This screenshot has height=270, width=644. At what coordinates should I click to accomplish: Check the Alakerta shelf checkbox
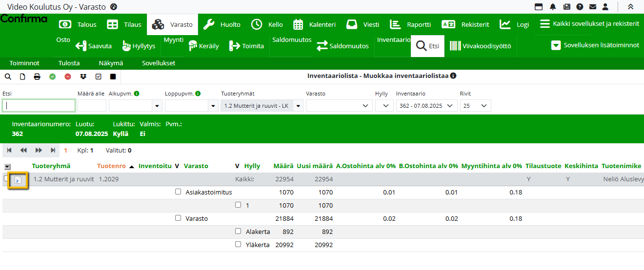click(x=238, y=231)
